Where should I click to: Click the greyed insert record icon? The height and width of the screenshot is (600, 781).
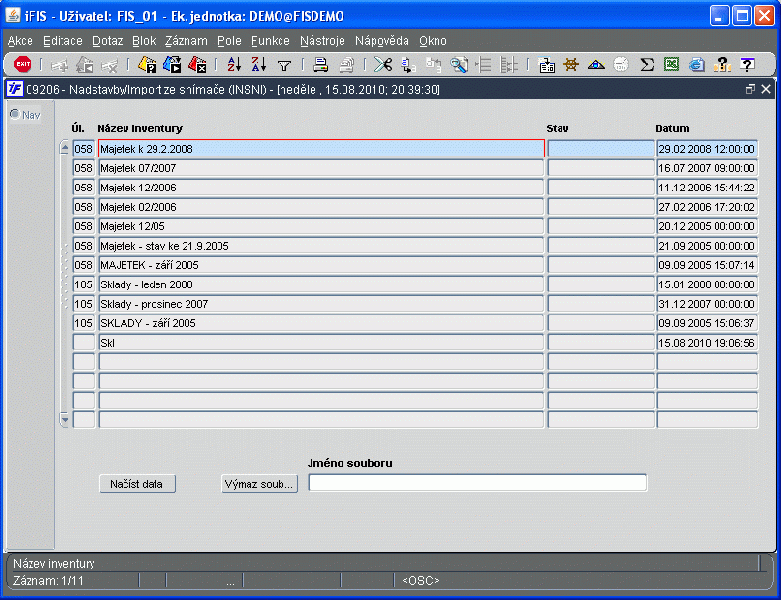tap(59, 65)
